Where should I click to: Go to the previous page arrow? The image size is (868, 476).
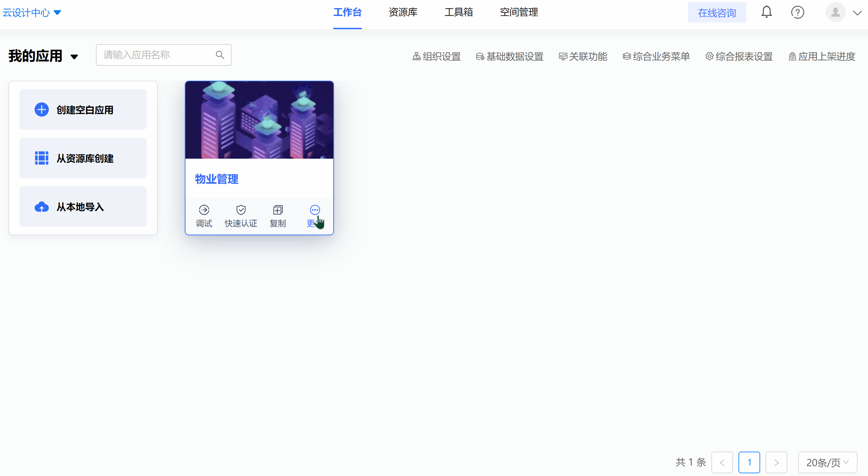point(722,462)
